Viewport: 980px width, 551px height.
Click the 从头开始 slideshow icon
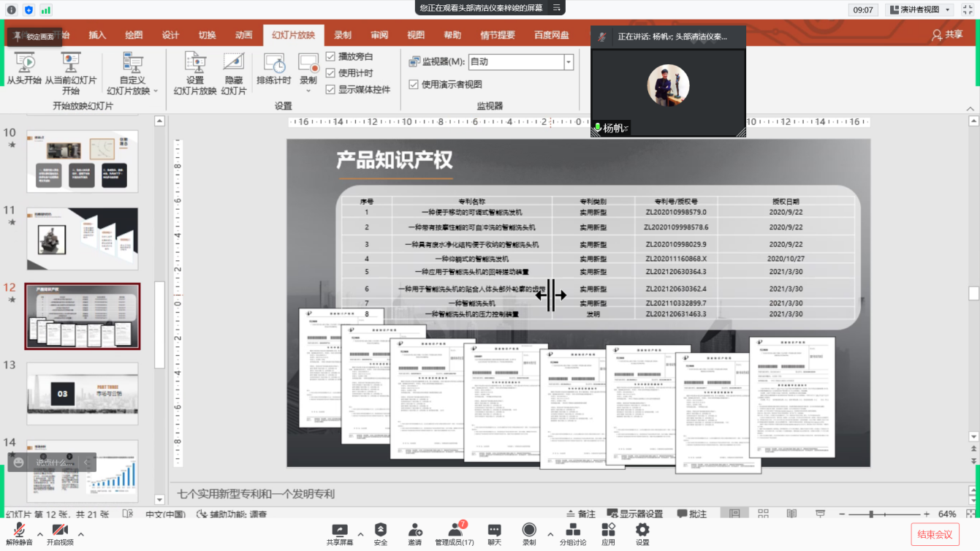coord(24,64)
